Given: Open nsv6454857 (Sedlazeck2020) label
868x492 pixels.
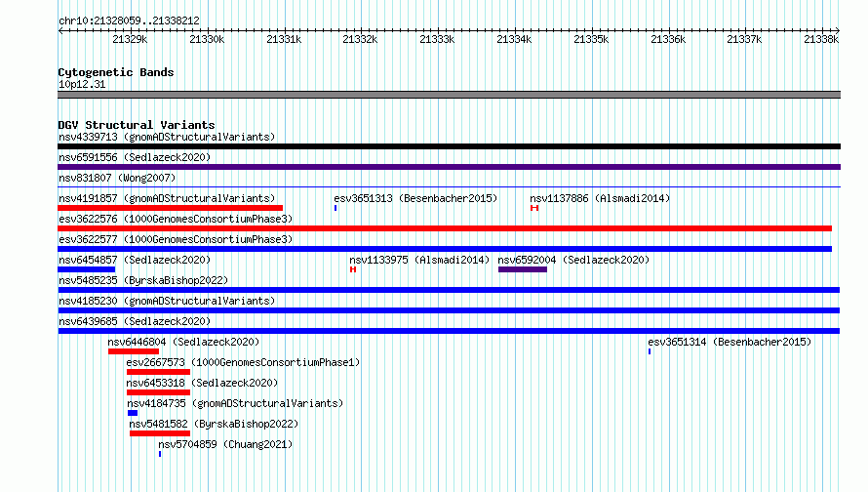Looking at the screenshot, I should coord(135,260).
